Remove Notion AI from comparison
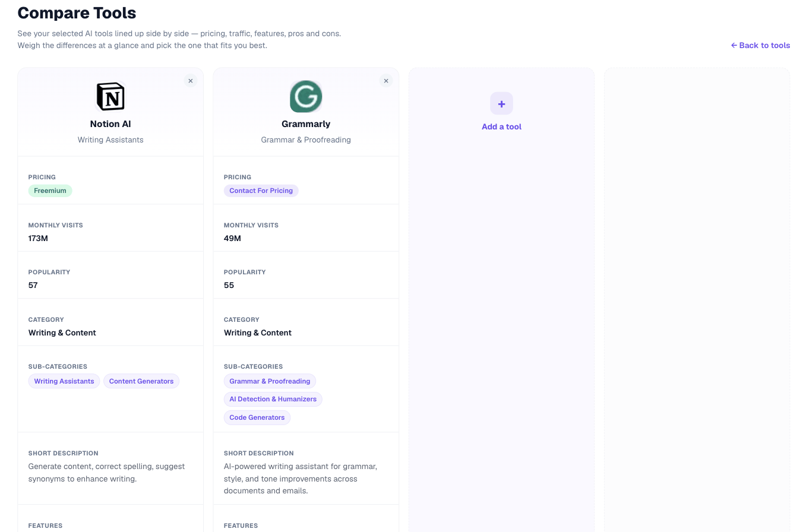This screenshot has width=809, height=532. point(190,81)
